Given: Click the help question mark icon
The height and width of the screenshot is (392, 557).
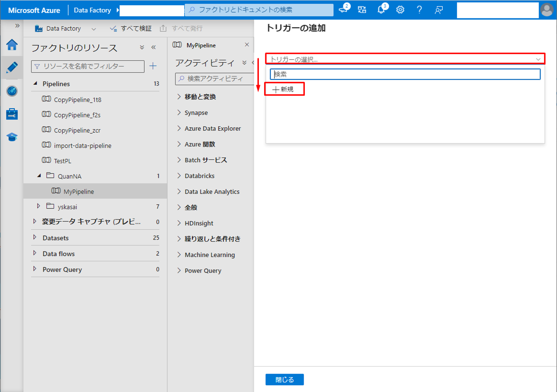Looking at the screenshot, I should click(419, 10).
